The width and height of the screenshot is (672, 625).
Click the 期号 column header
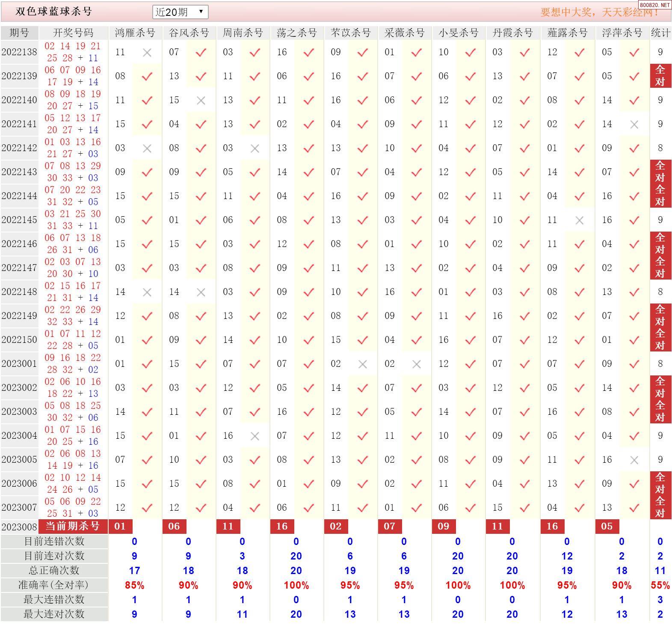pyautogui.click(x=19, y=33)
